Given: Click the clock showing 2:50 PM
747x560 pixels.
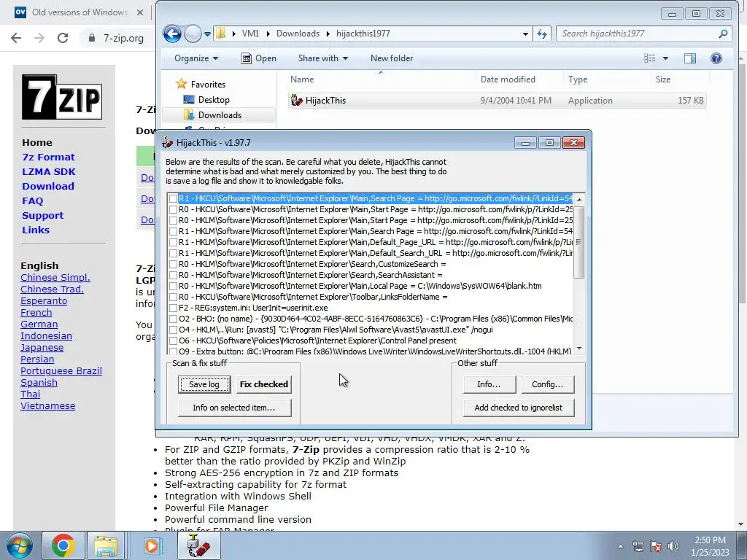Looking at the screenshot, I should [710, 540].
